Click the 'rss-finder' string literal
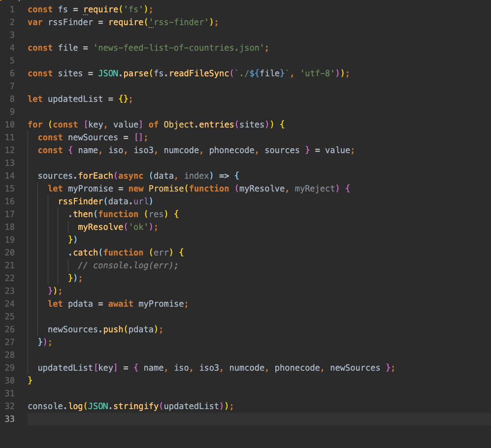This screenshot has height=448, width=491. click(x=179, y=22)
